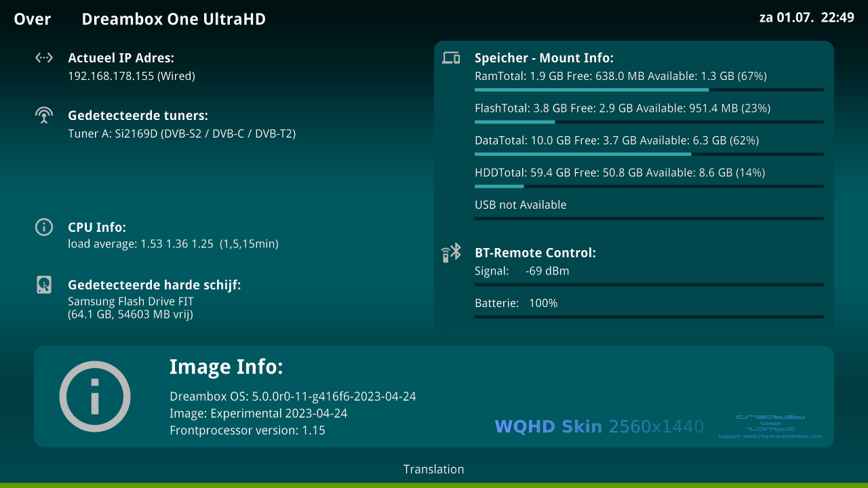
Task: Click the date and time display
Action: (x=806, y=18)
